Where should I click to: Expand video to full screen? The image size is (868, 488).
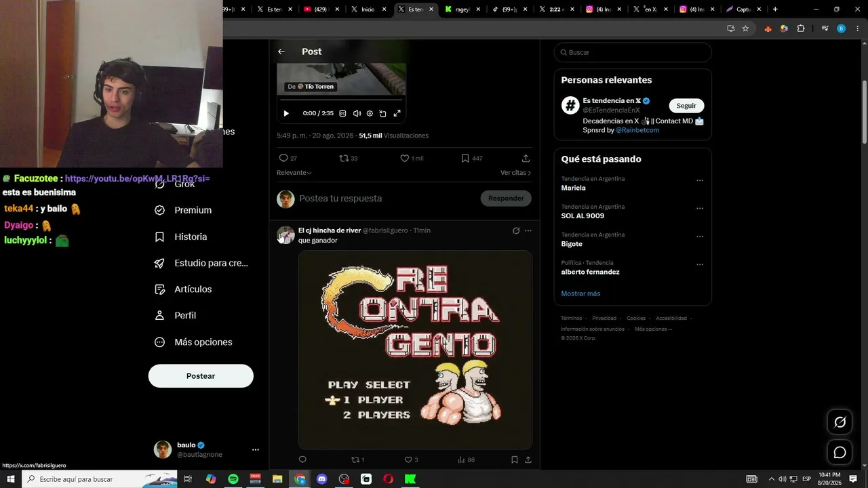coord(397,114)
